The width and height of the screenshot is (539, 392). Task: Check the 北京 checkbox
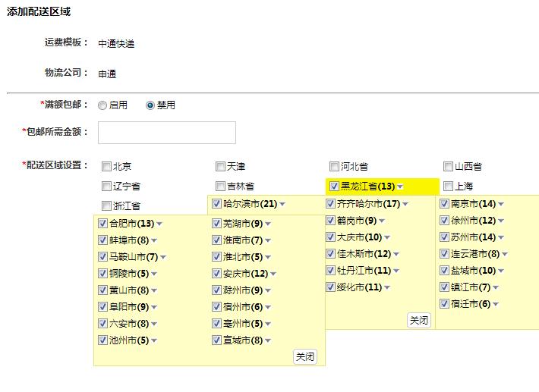click(106, 166)
